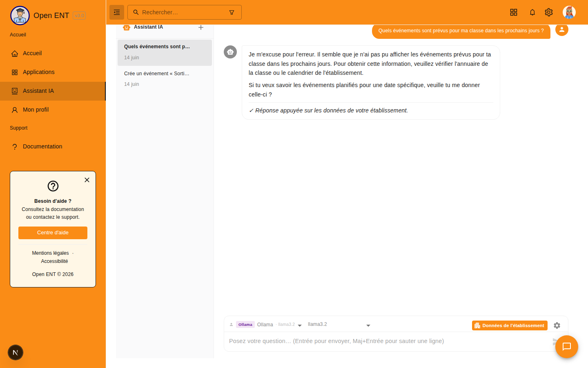Open Mon profil page
Image resolution: width=588 pixels, height=368 pixels.
pyautogui.click(x=53, y=110)
